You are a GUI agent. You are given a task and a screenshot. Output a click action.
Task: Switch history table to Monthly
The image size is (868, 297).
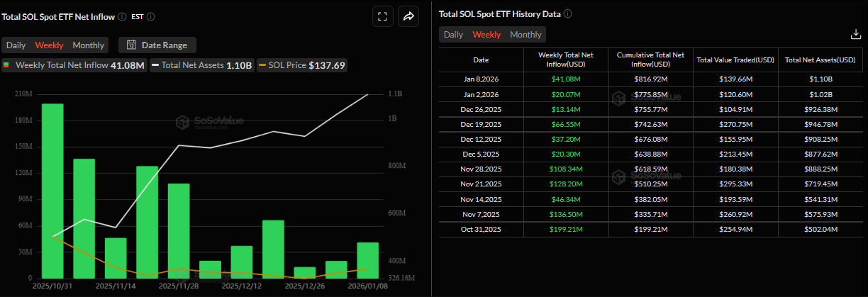pos(525,35)
